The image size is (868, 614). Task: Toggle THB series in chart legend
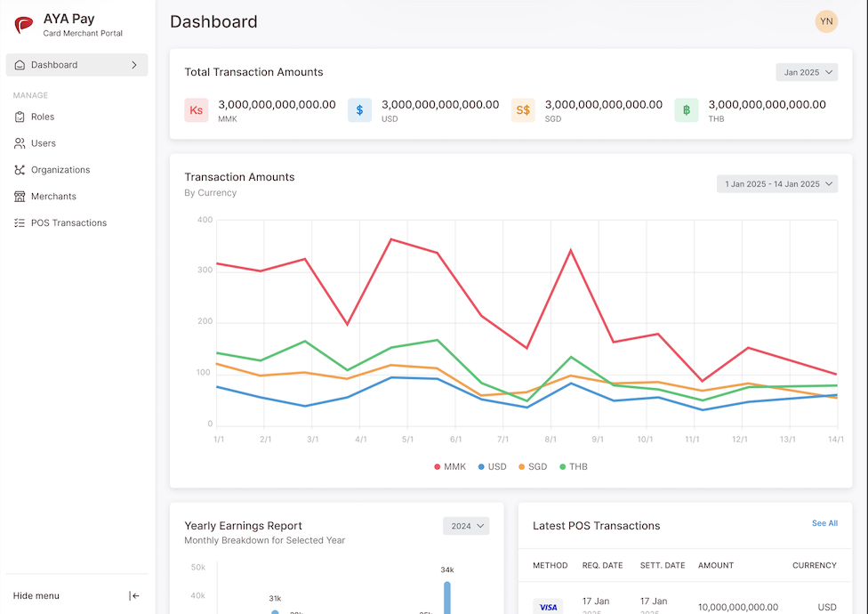click(x=573, y=467)
